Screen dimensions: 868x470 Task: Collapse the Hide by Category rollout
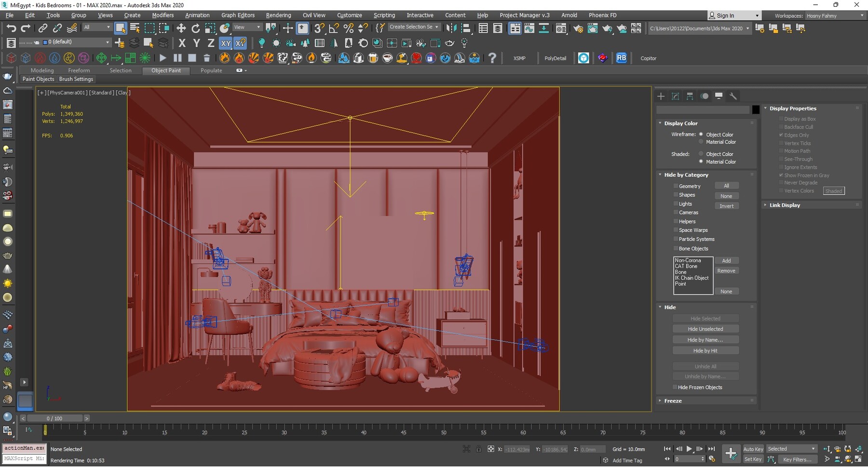[x=661, y=175]
